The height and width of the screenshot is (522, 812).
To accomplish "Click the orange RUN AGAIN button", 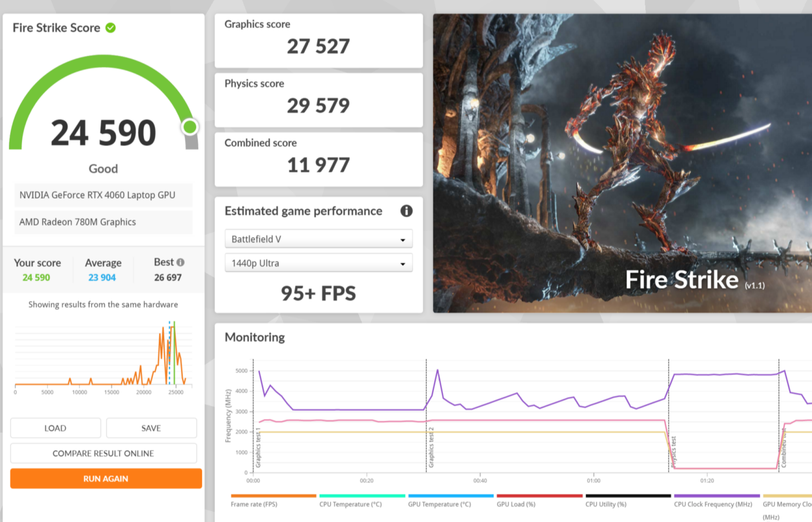I will [x=106, y=479].
